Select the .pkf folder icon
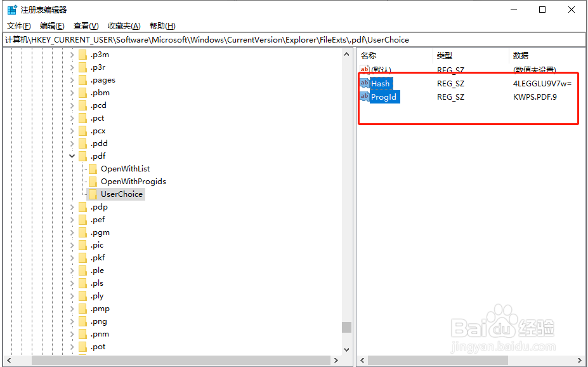The image size is (588, 367). tap(83, 258)
